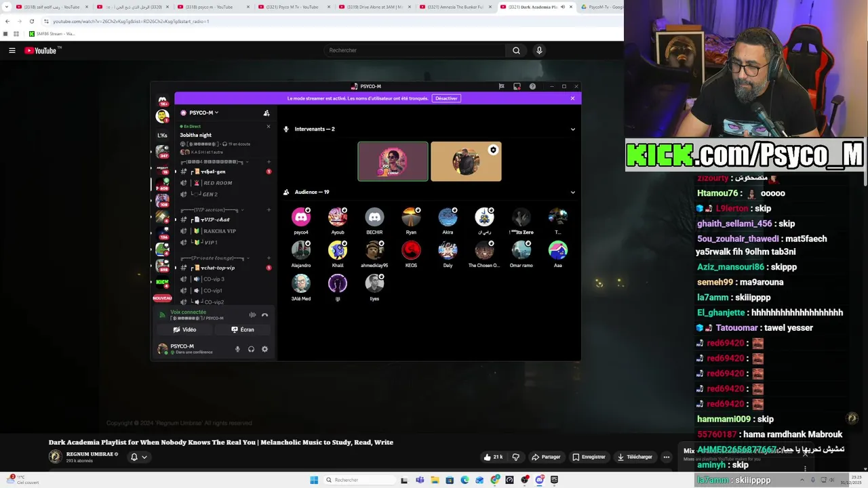Open audience member BECHIR avatar
This screenshot has width=868, height=488.
pos(374,217)
